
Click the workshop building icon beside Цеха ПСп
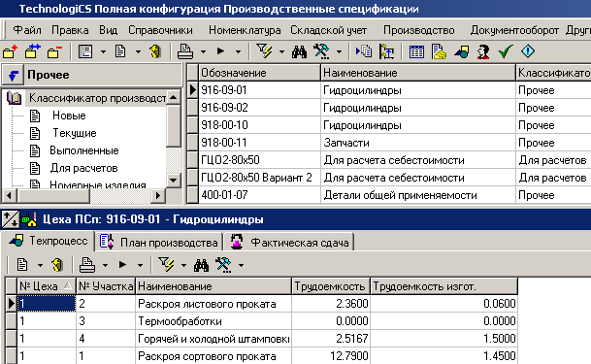(x=29, y=219)
